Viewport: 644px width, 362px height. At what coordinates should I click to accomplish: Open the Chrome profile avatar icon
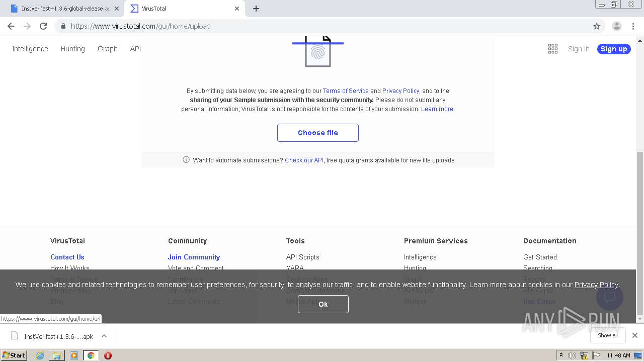pos(617,26)
